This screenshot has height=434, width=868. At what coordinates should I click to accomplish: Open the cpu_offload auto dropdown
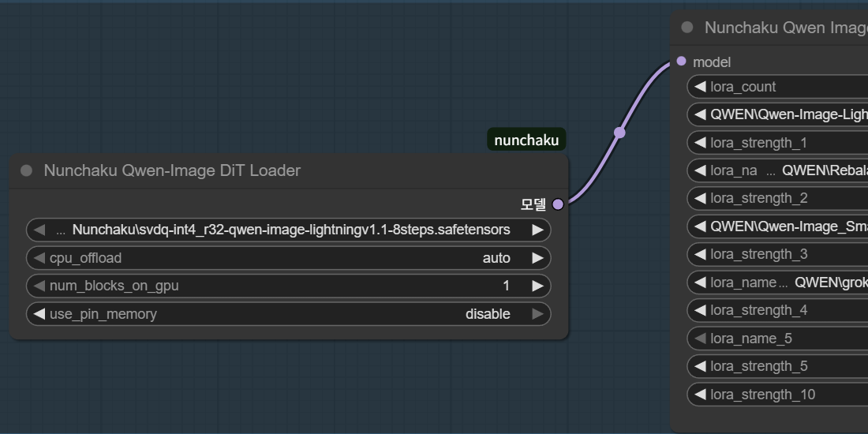point(288,258)
